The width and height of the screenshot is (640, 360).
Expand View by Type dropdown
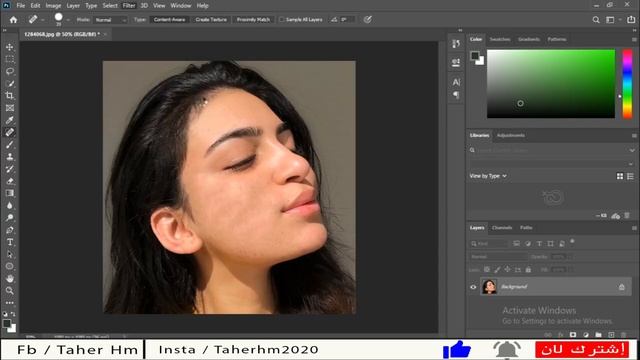coord(488,176)
